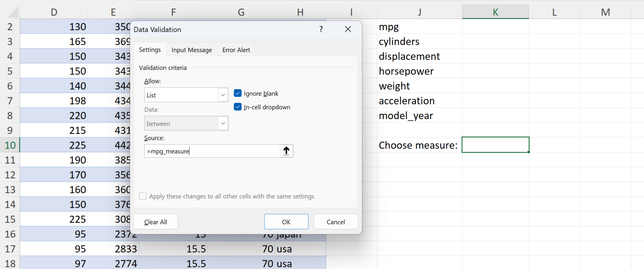Switch to the Input Message tab
644x269 pixels.
tap(192, 50)
